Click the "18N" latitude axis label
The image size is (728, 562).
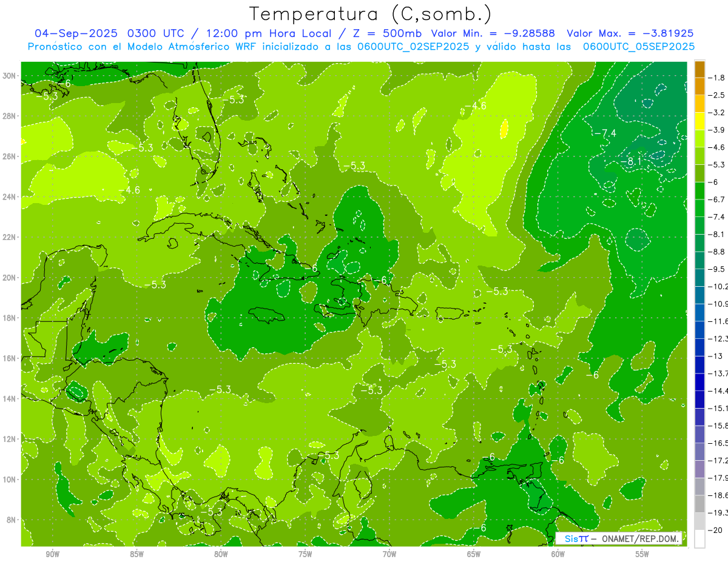10,318
